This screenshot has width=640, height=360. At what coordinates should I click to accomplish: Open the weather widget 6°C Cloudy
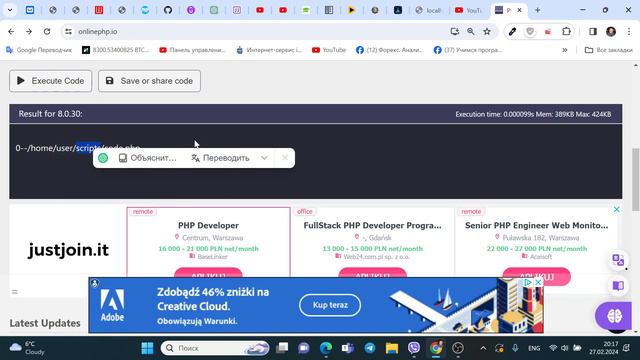27,348
